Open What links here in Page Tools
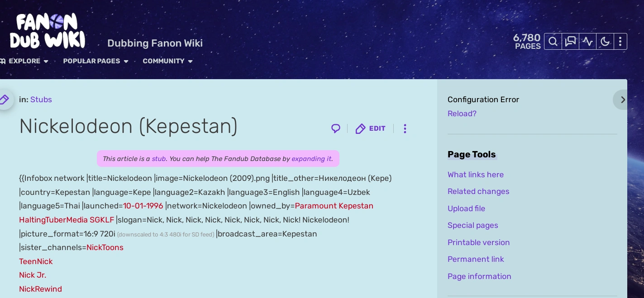644x298 pixels. (x=476, y=175)
